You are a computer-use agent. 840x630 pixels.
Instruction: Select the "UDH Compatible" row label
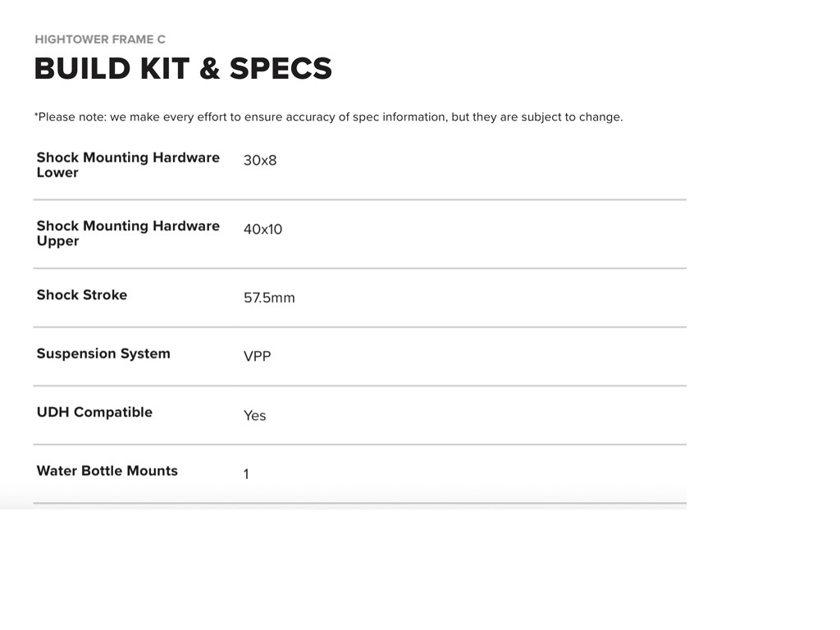point(94,413)
